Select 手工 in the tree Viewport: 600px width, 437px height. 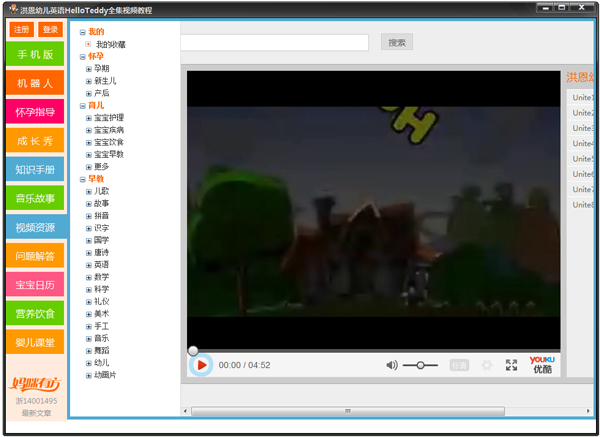pos(101,326)
